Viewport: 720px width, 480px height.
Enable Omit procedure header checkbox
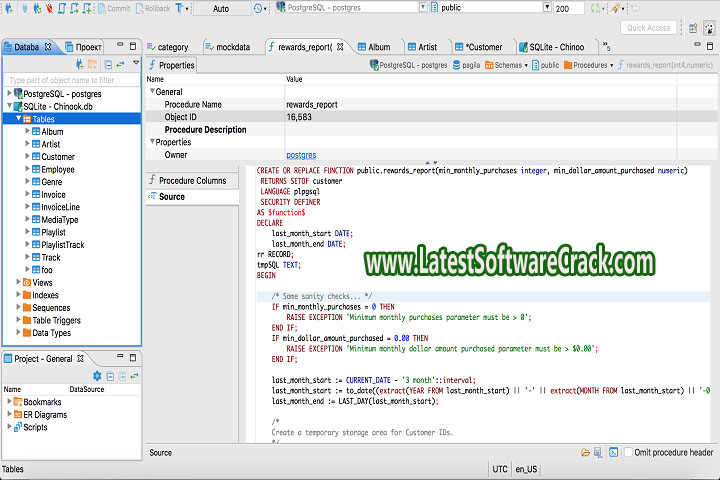pyautogui.click(x=628, y=453)
